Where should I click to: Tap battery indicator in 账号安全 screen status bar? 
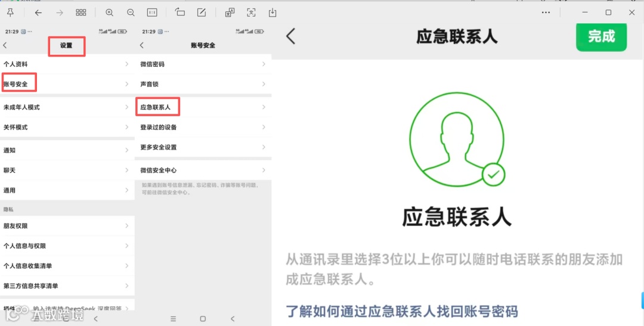point(259,32)
